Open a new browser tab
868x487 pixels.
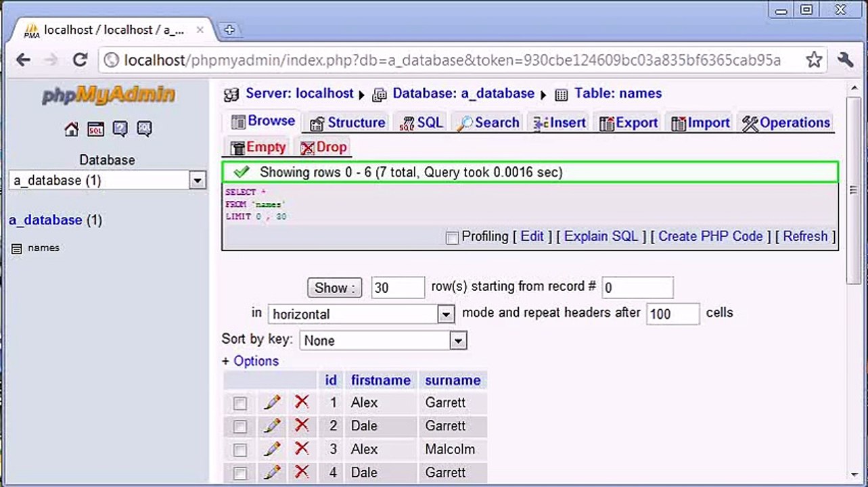229,30
